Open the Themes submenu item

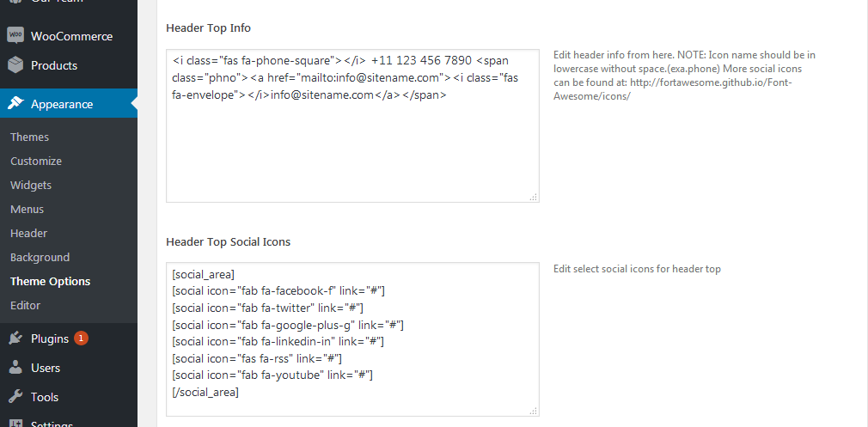(x=29, y=137)
